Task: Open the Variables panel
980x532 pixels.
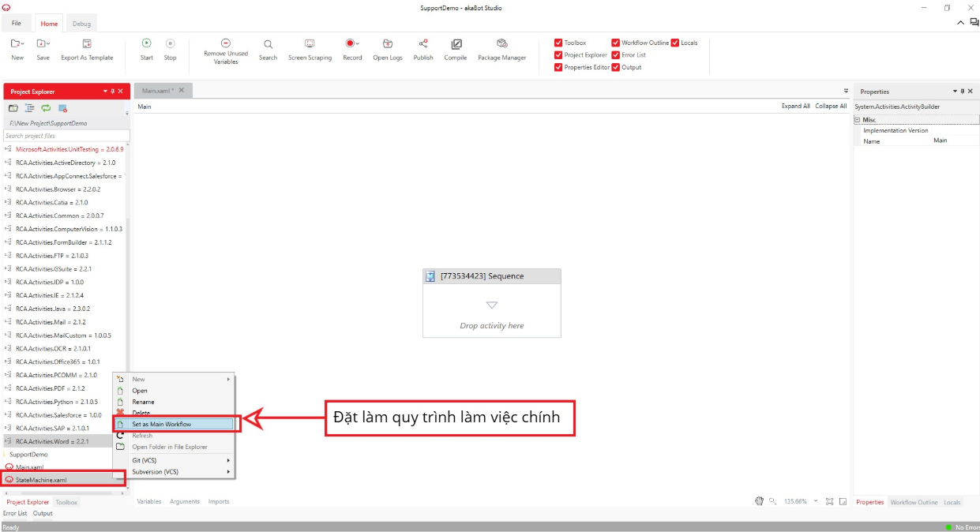Action: (x=149, y=501)
